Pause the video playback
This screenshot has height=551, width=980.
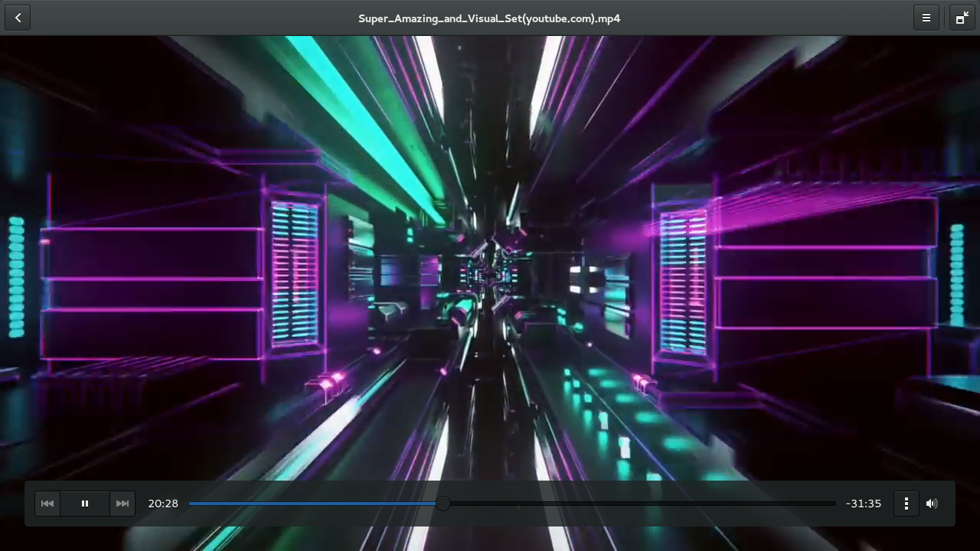pos(85,504)
